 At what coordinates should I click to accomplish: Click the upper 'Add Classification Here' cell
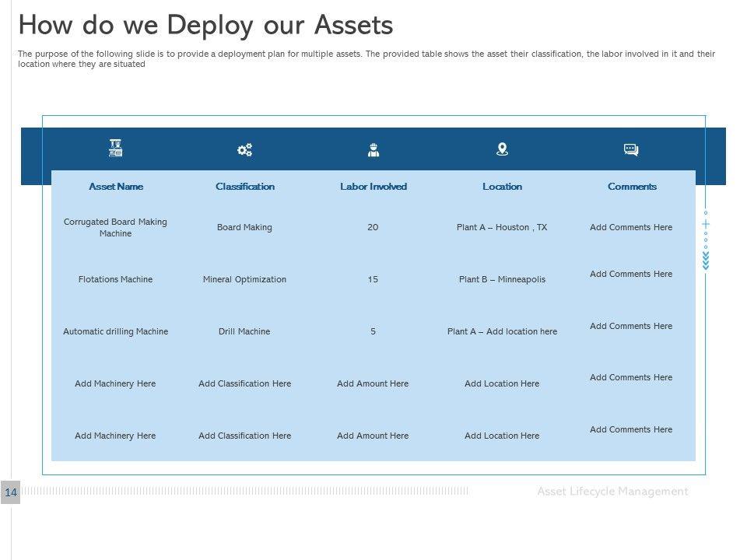[244, 383]
